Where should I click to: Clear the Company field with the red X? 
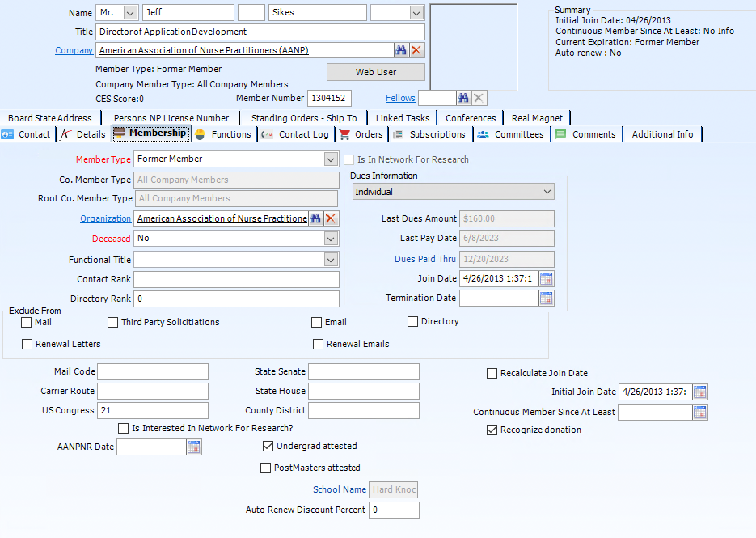click(x=417, y=50)
